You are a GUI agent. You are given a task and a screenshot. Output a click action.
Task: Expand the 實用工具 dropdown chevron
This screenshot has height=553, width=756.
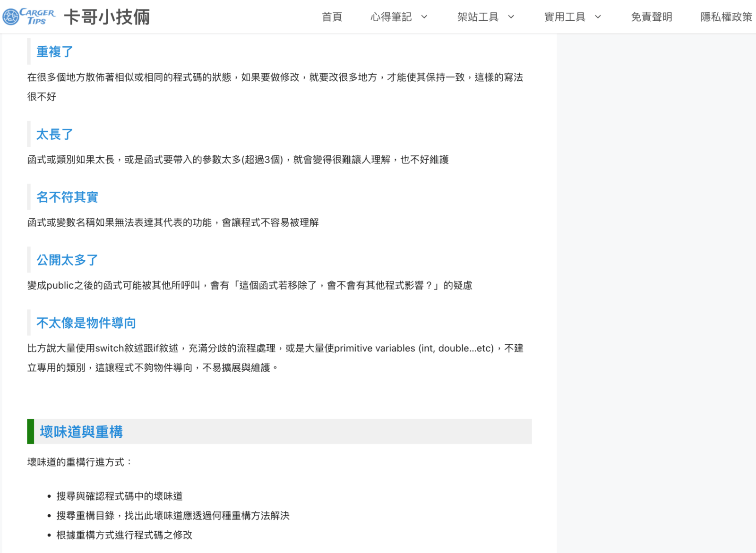click(598, 17)
